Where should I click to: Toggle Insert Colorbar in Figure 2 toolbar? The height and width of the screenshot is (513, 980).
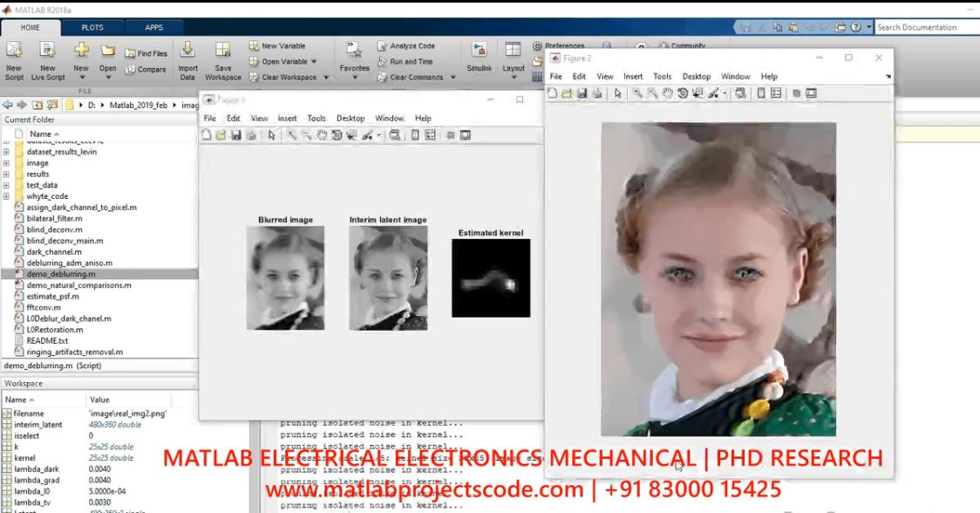(x=761, y=93)
